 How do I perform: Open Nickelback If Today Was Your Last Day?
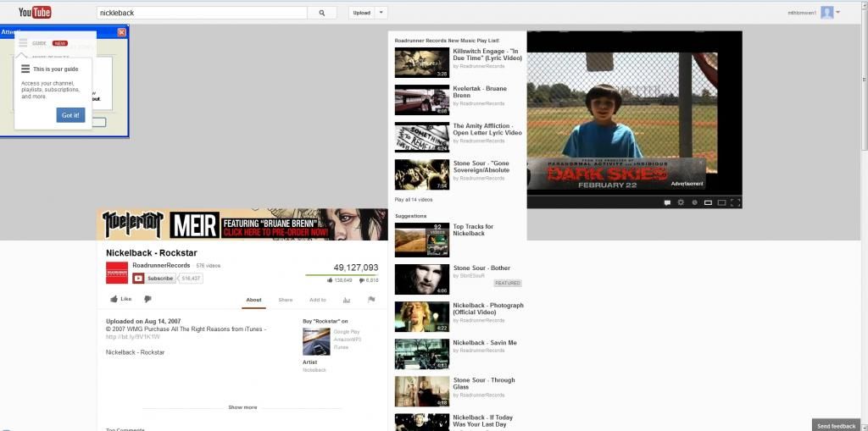point(482,421)
